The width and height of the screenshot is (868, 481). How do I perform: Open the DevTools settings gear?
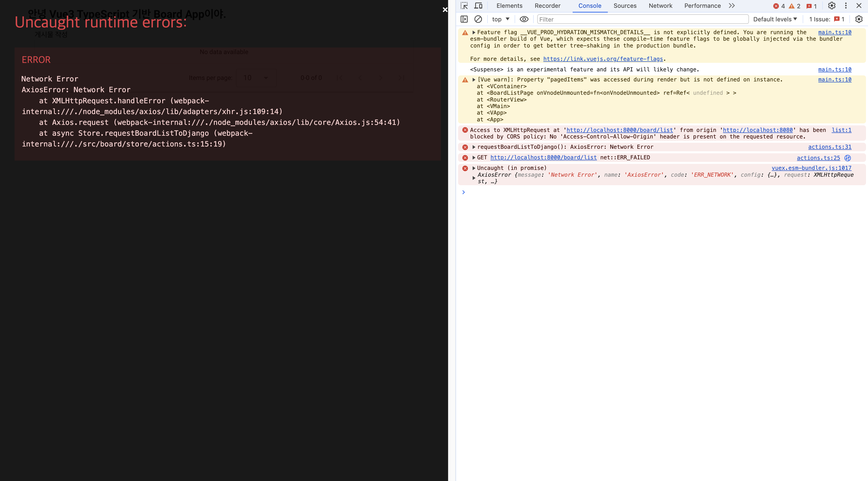point(832,6)
